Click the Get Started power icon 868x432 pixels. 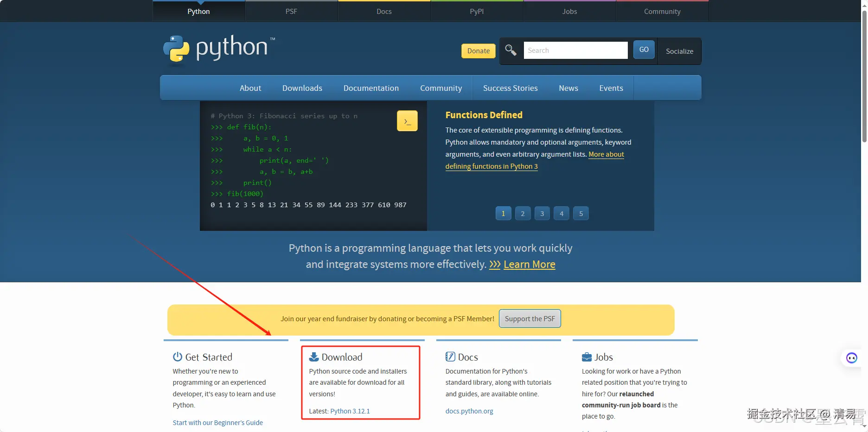pos(178,357)
